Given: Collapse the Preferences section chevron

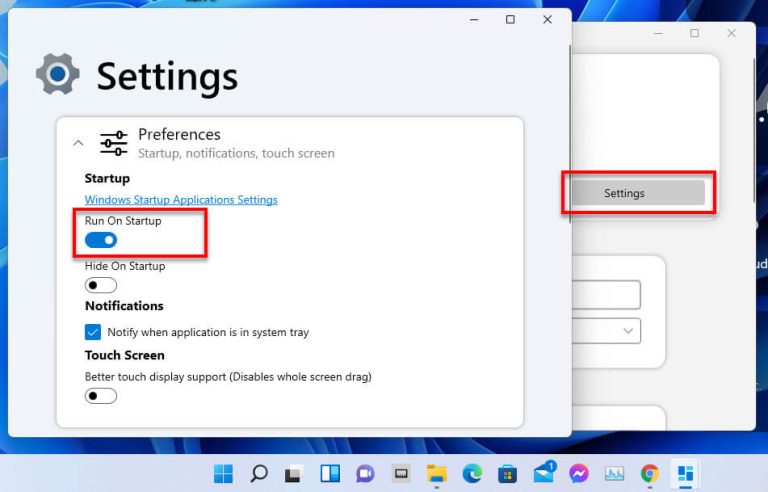Looking at the screenshot, I should click(79, 143).
